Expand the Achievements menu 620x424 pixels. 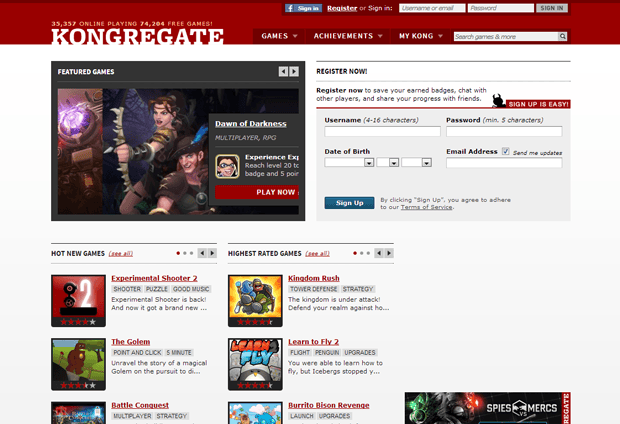(348, 36)
